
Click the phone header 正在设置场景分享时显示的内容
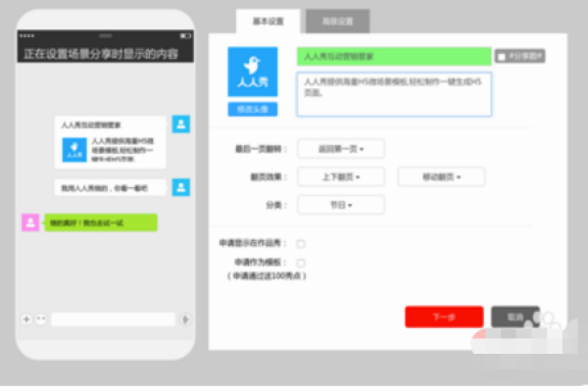[101, 54]
